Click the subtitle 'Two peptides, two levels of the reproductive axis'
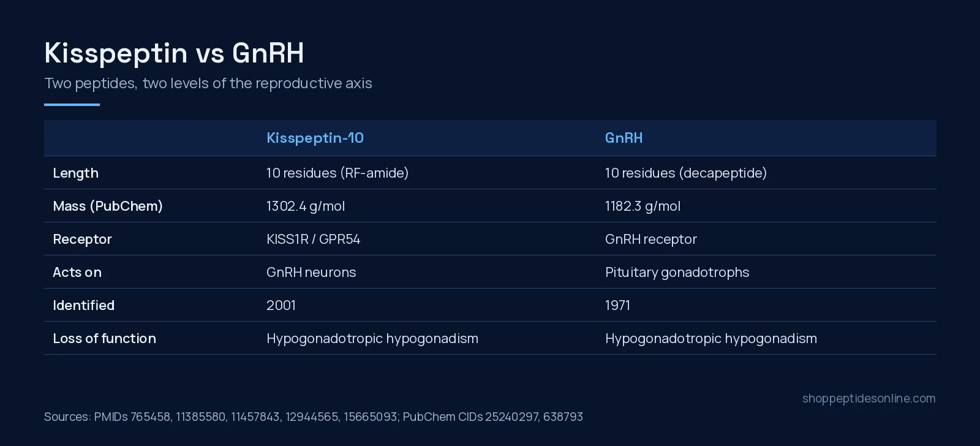980x446 pixels. [x=208, y=83]
